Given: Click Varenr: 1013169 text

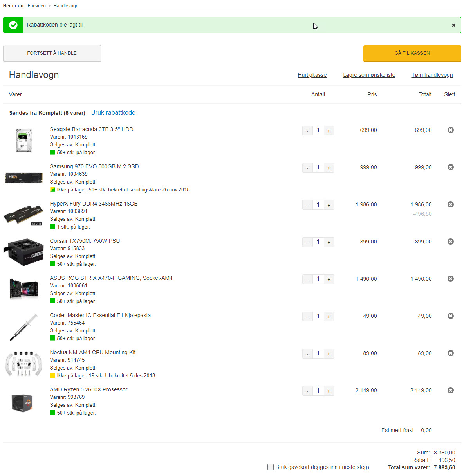Looking at the screenshot, I should 69,137.
